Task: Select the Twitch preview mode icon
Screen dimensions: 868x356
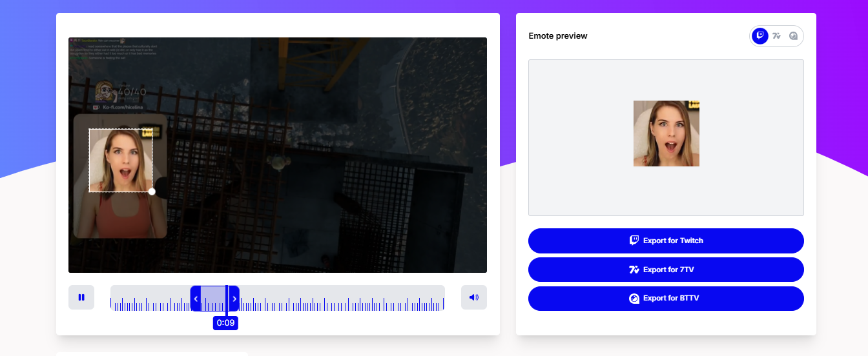Action: (x=760, y=36)
